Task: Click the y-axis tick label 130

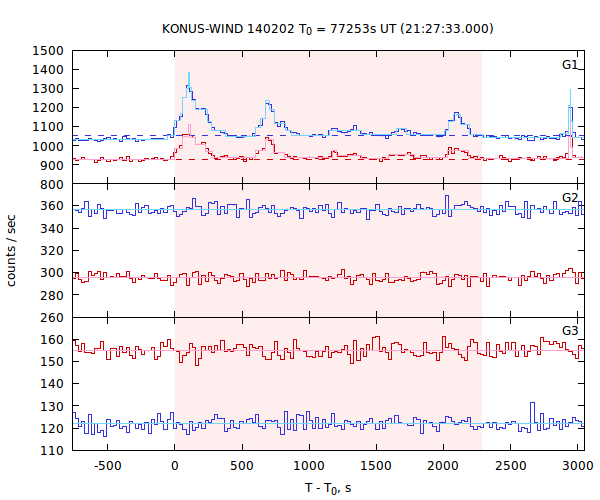Action: [x=52, y=406]
